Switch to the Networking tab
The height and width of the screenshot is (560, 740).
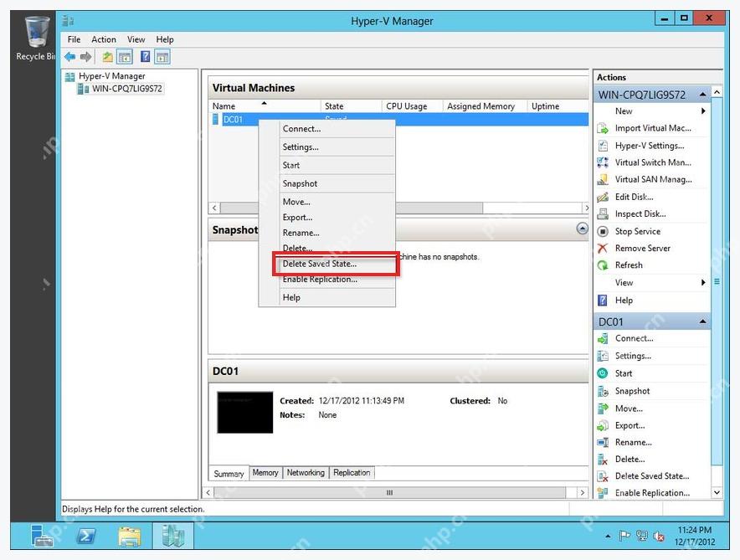pos(306,473)
